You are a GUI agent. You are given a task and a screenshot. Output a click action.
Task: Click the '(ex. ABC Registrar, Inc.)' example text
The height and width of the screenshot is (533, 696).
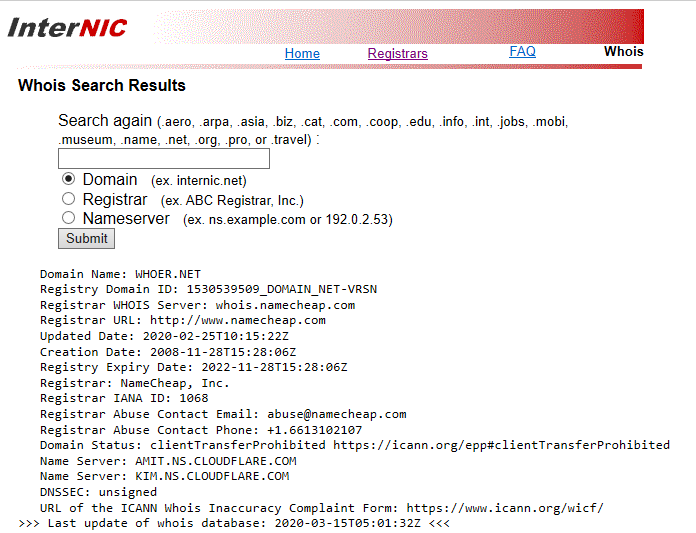tap(232, 201)
